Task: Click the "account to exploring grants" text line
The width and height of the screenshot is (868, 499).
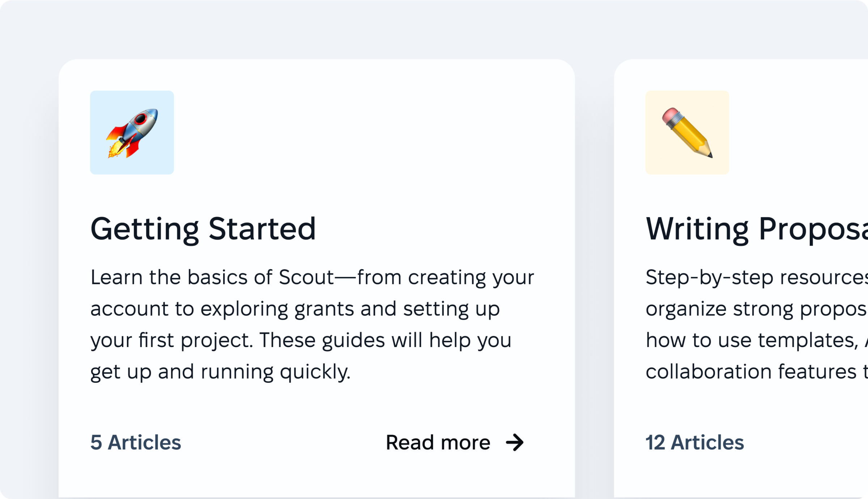Action: [x=295, y=309]
